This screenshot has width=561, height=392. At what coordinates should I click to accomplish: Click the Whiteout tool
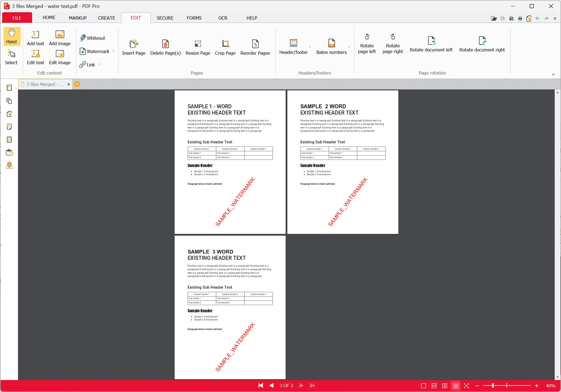(93, 38)
